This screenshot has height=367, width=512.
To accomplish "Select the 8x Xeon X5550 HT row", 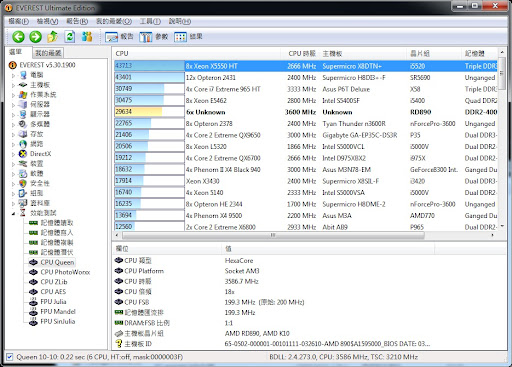I will (306, 66).
